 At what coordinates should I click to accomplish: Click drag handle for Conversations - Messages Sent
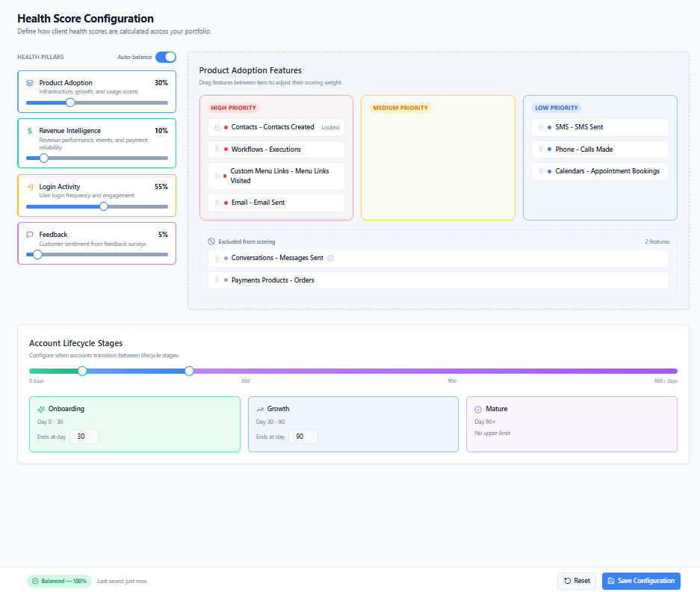click(x=217, y=258)
